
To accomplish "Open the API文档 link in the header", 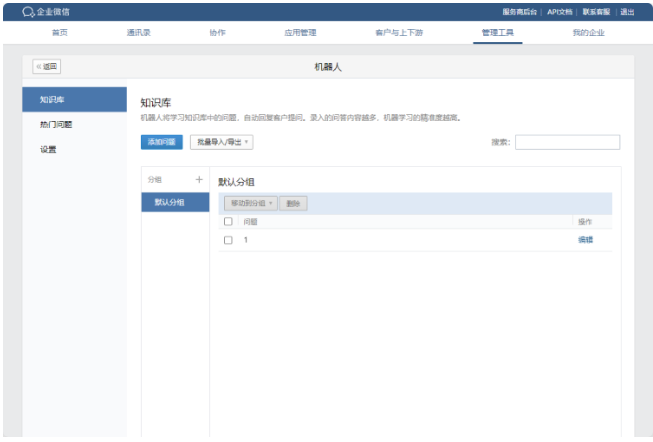I will point(560,12).
